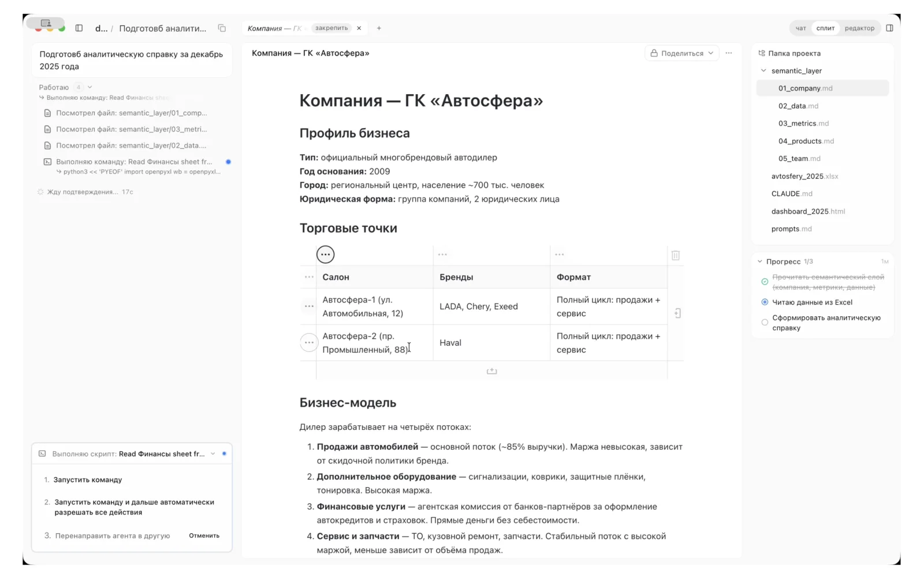This screenshot has width=924, height=580.
Task: Collapse the semantic_layer folder
Action: pos(763,70)
